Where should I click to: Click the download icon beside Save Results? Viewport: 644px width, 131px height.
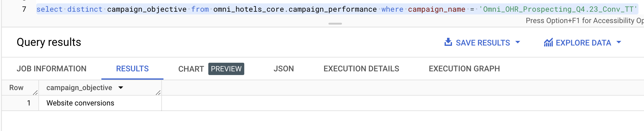pos(448,42)
